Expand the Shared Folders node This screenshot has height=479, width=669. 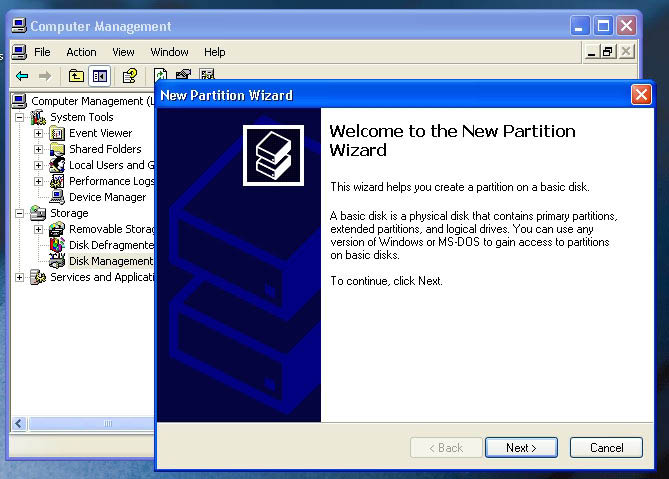tap(38, 149)
